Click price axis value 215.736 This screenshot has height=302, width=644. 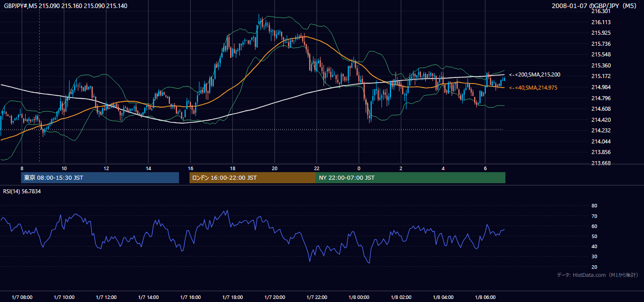[601, 44]
